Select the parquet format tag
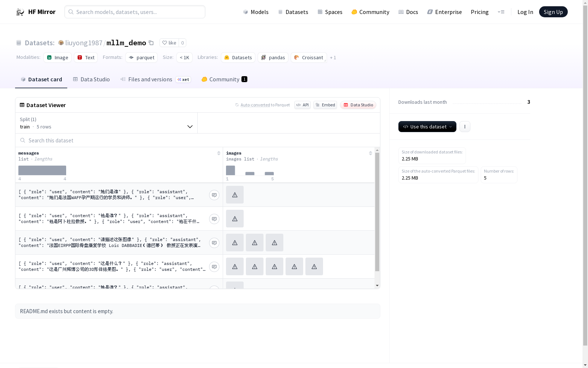 [x=141, y=57]
